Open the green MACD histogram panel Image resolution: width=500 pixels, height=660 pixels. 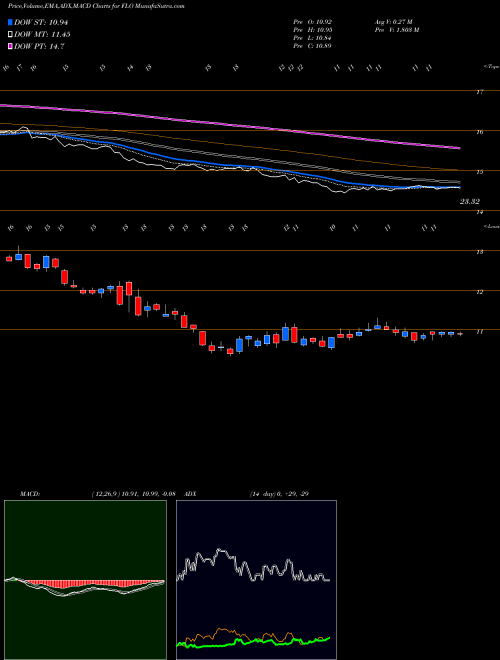pos(85,580)
